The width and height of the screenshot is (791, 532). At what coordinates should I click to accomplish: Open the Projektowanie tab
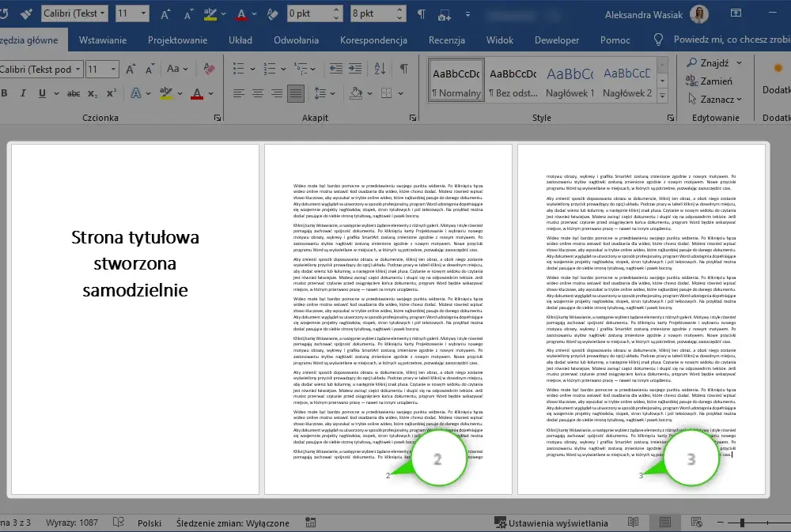coord(177,40)
